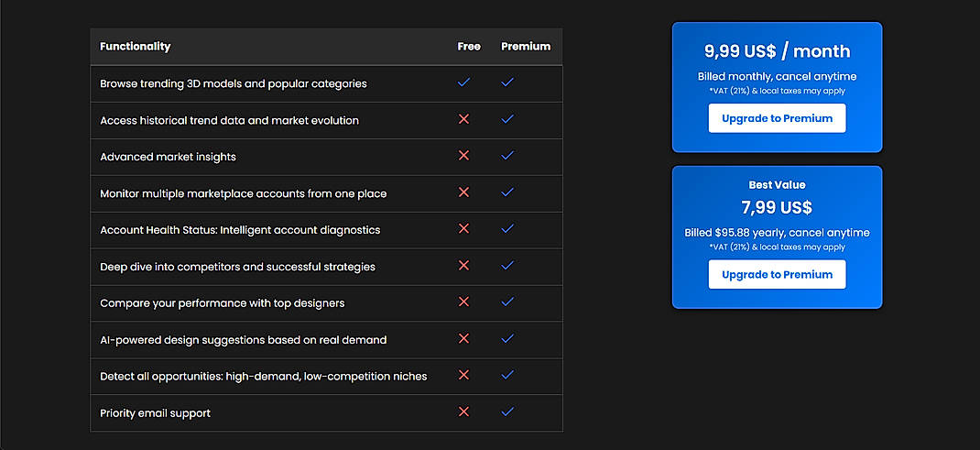Click 'Access historical trend data and market evolution'
The image size is (980, 450).
pos(229,121)
